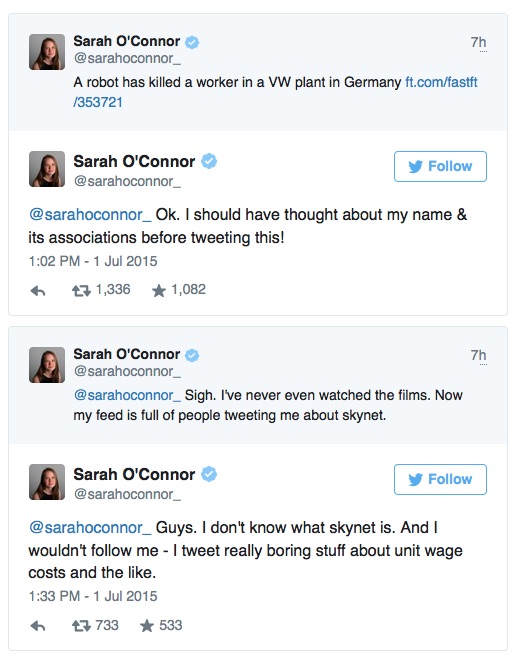Favorite the tweet with 1,082 stars
The height and width of the screenshot is (656, 519).
coord(159,290)
